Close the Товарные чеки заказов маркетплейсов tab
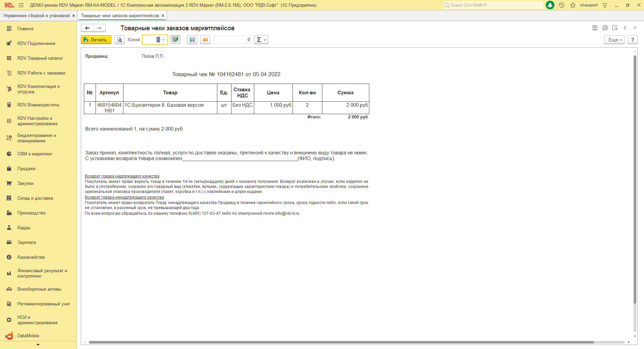 coord(163,15)
